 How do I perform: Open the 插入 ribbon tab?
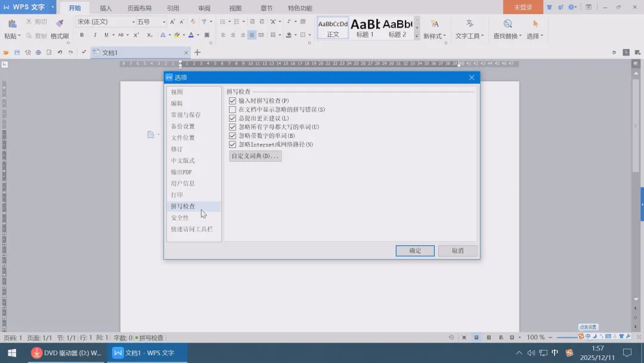106,8
